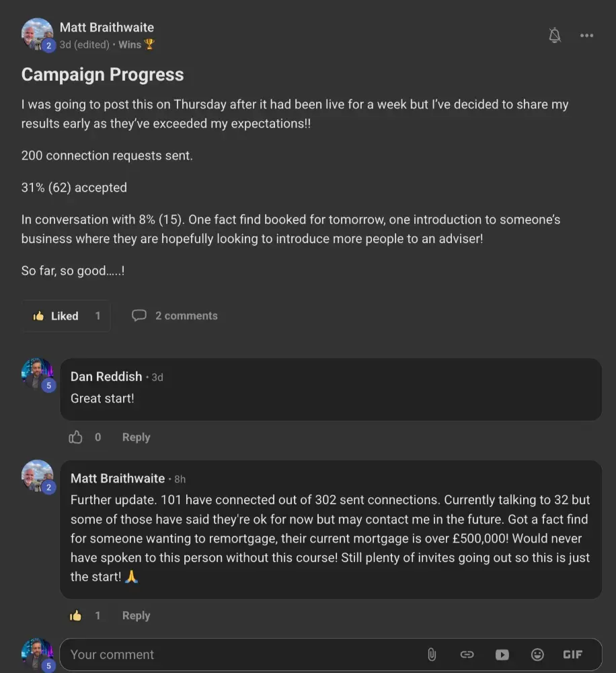616x673 pixels.
Task: Click the insert link icon
Action: pos(467,654)
